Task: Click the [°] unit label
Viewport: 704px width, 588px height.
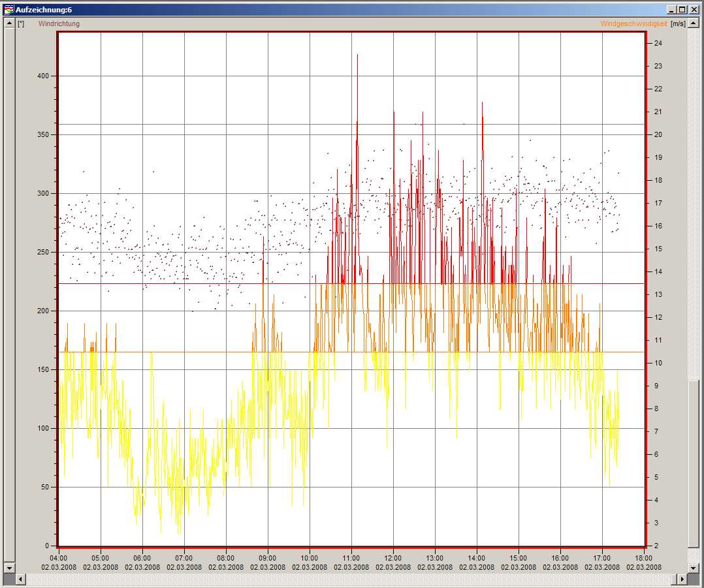Action: [x=21, y=23]
